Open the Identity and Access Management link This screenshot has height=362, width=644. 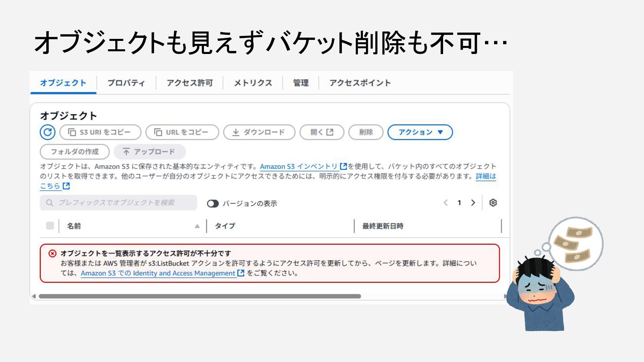158,273
